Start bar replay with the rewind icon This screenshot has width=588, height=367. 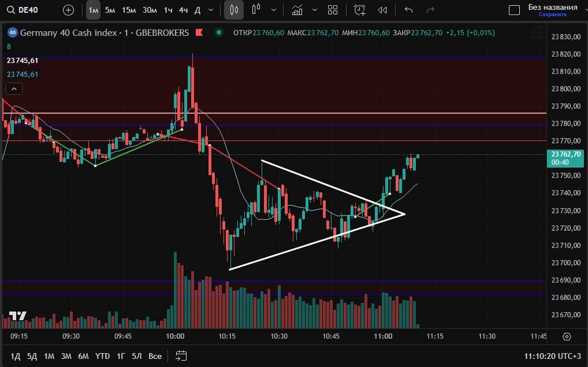coord(382,10)
